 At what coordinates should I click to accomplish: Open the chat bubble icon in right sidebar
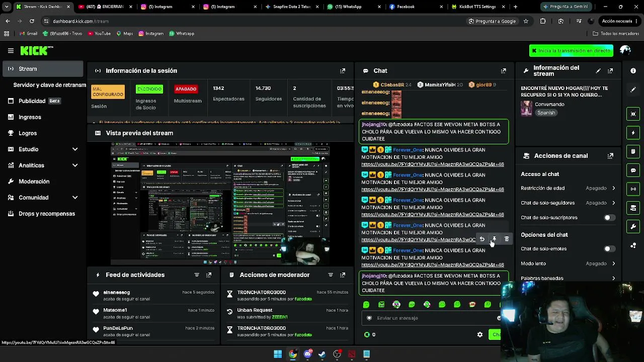click(633, 170)
